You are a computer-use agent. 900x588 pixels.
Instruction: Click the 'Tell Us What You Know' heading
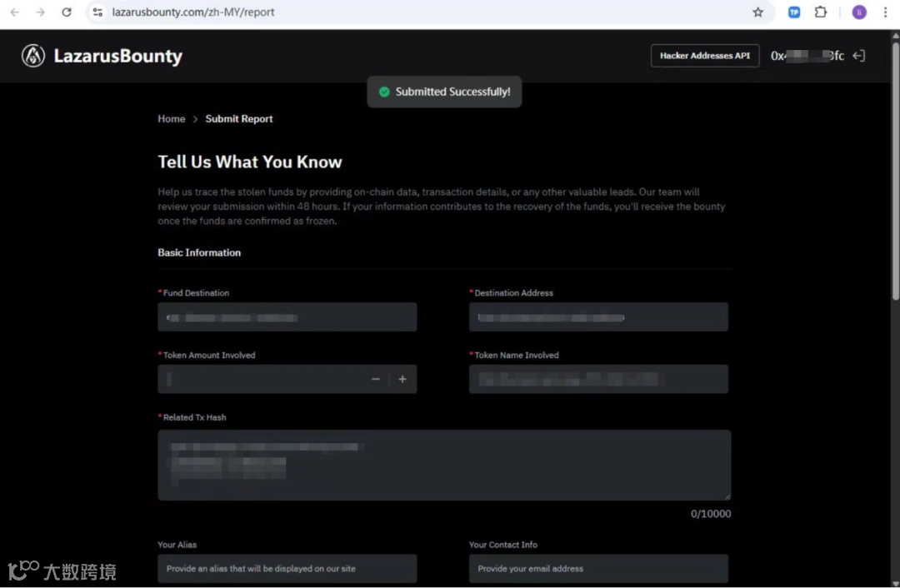pos(250,162)
